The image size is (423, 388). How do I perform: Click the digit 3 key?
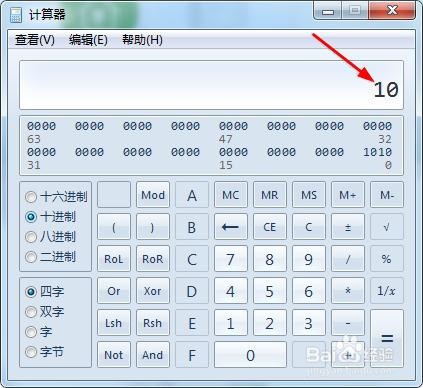[309, 323]
